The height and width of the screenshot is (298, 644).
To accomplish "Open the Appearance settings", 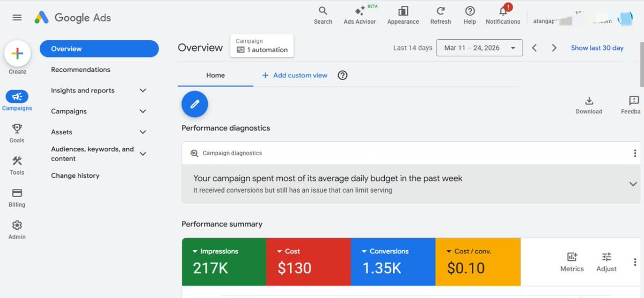I will click(x=403, y=15).
